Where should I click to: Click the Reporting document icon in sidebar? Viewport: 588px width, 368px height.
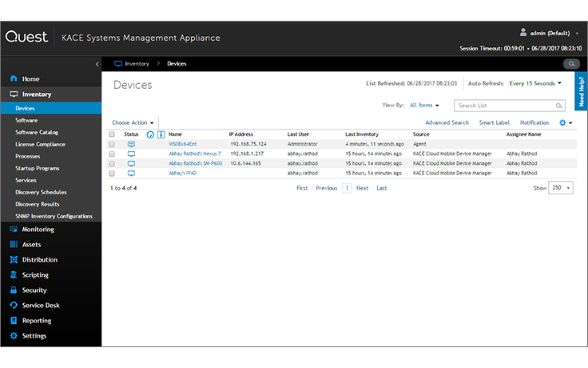click(x=14, y=320)
